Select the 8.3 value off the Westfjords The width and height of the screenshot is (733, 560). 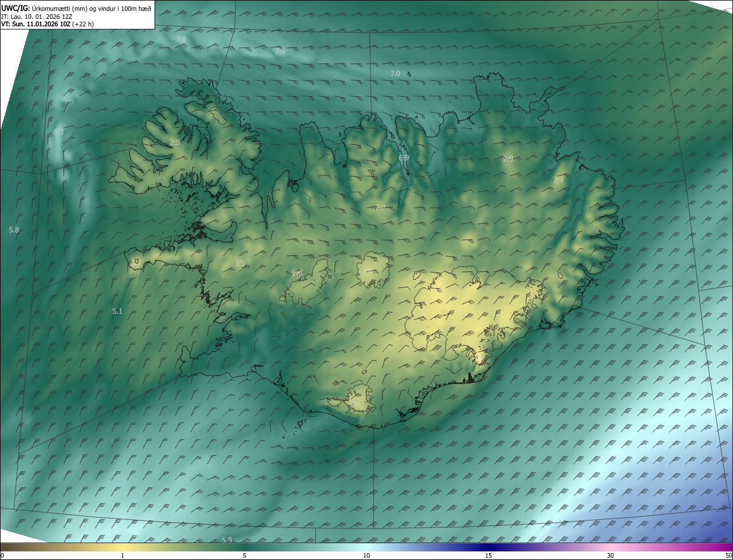(x=58, y=132)
